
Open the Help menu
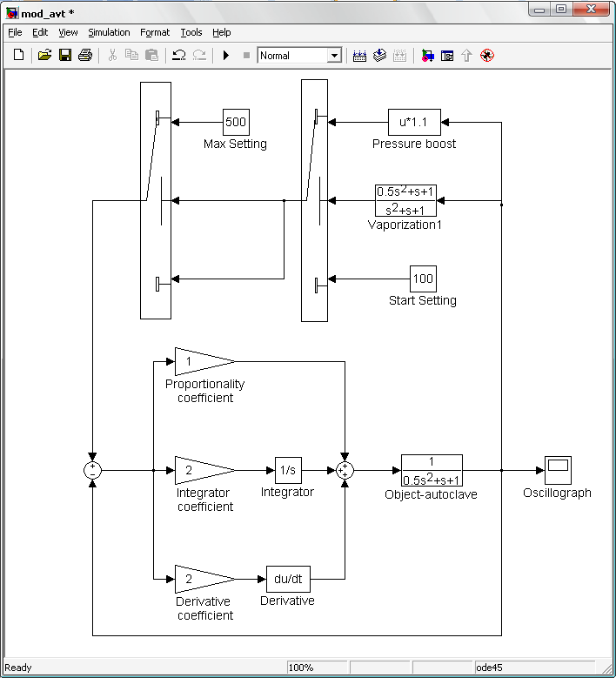pos(221,32)
